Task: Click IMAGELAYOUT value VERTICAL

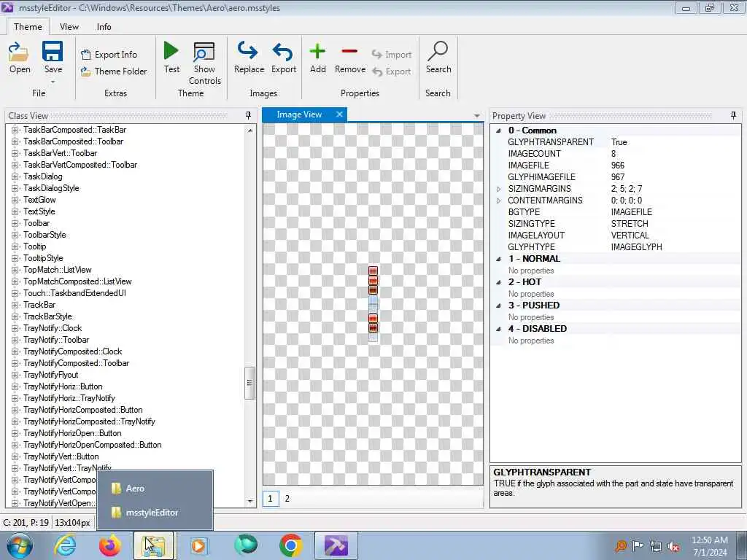Action: point(630,236)
